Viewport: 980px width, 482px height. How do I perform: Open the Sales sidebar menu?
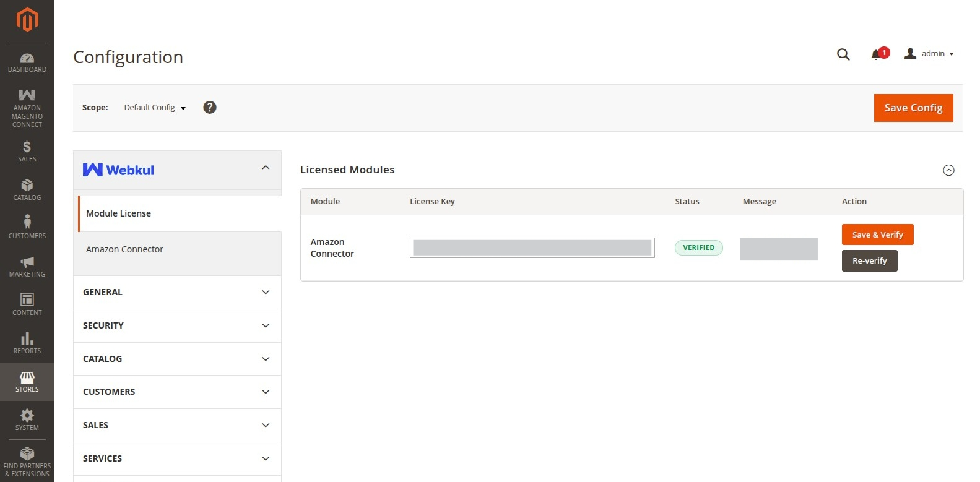coord(27,152)
